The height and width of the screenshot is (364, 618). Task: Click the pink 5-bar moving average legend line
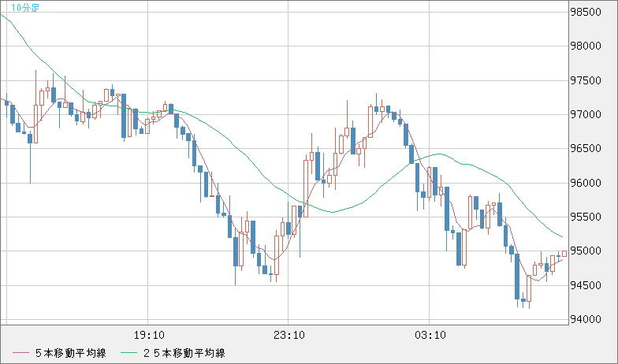coord(20,353)
